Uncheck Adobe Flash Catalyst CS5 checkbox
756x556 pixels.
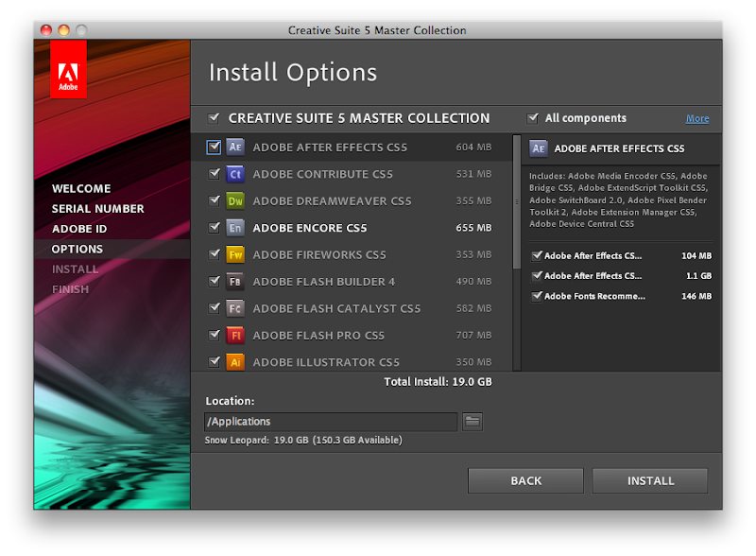[215, 308]
